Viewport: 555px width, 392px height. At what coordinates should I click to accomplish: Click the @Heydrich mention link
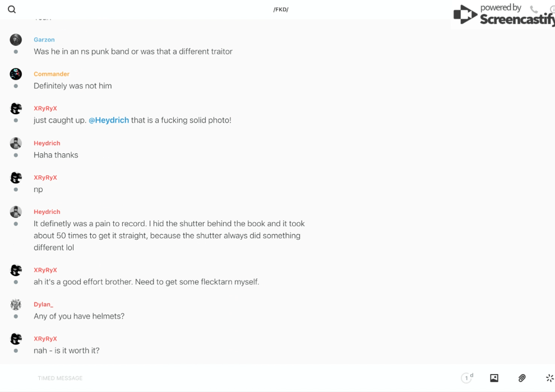point(109,120)
